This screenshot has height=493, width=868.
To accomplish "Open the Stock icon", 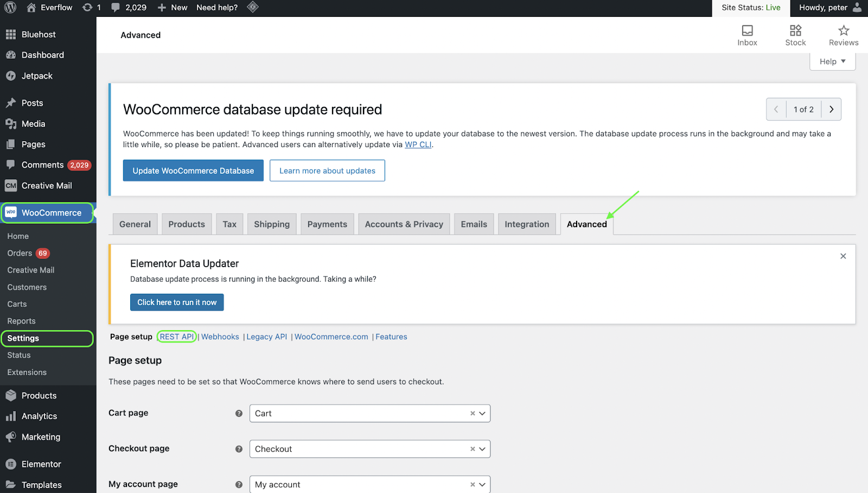I will pos(796,30).
